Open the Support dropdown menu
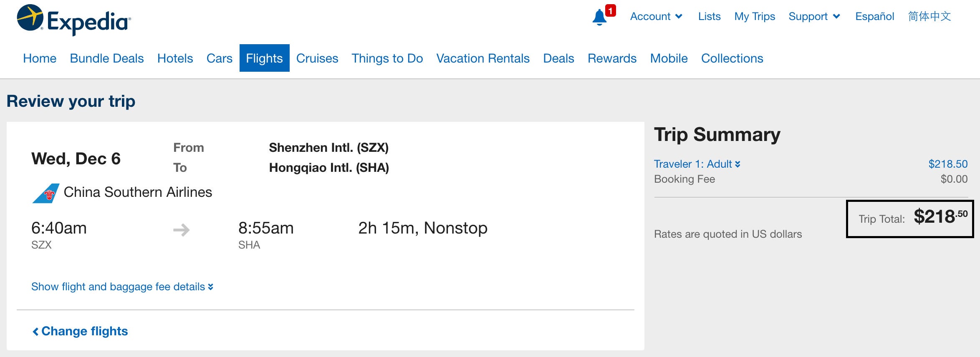 pyautogui.click(x=814, y=16)
